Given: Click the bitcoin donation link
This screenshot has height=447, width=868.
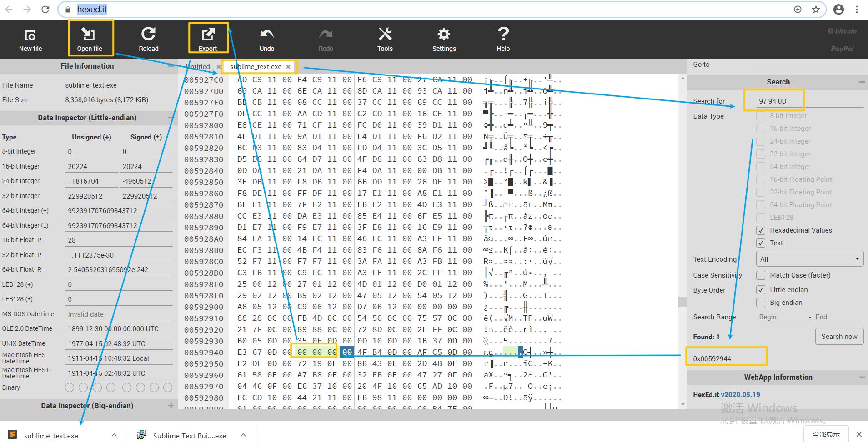Looking at the screenshot, I should point(842,31).
